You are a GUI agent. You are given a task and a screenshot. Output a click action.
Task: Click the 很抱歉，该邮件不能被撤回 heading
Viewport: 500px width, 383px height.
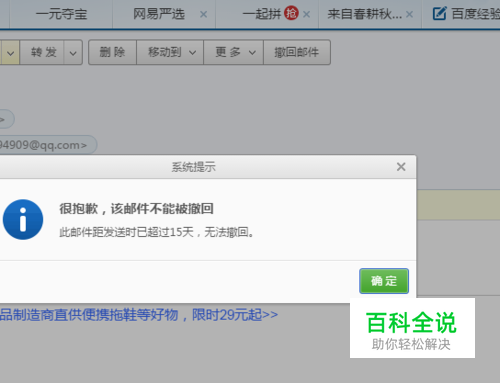click(136, 209)
